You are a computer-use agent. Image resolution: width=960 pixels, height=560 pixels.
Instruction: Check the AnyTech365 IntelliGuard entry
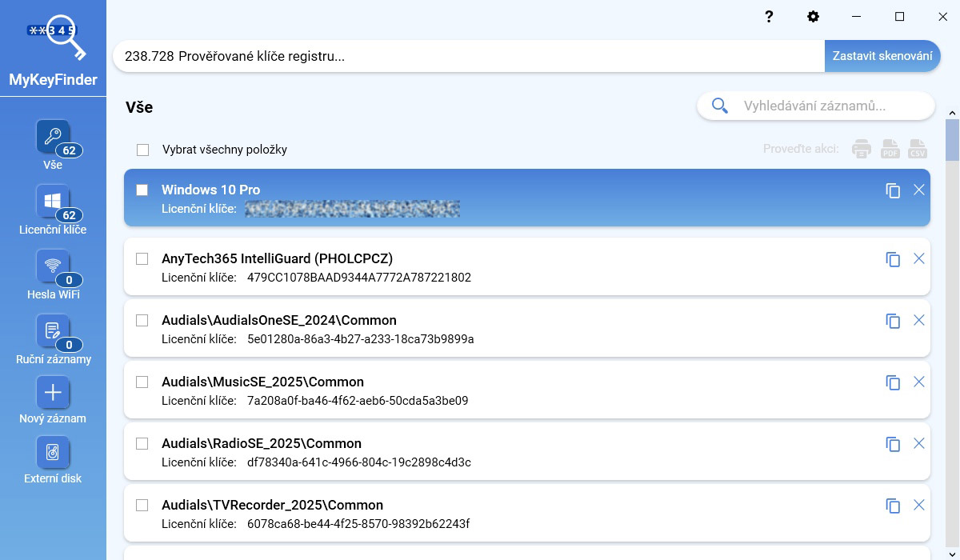pyautogui.click(x=142, y=258)
